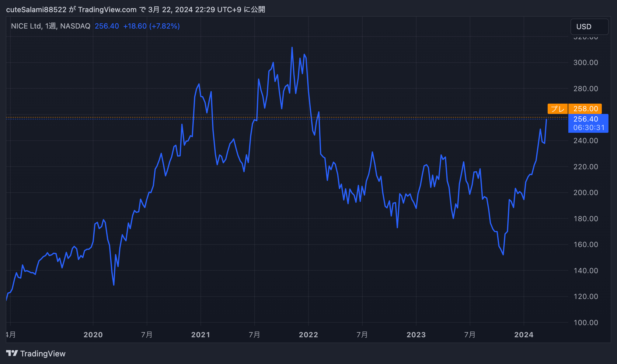Click the +18.60 (+7.82%) change value

[151, 26]
